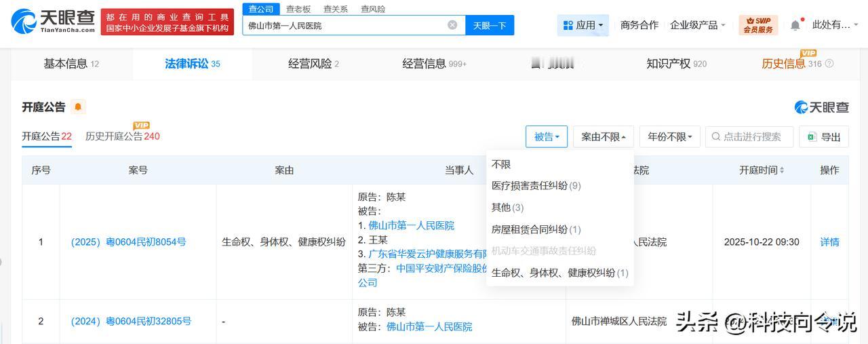
Task: Click hearing time 2025-10-22 09:30
Action: click(762, 242)
